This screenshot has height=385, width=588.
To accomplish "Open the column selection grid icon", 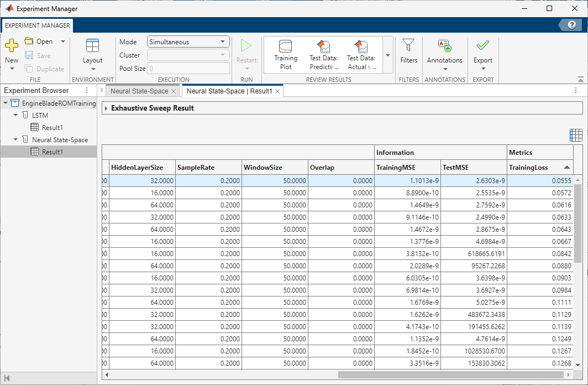I will 575,134.
